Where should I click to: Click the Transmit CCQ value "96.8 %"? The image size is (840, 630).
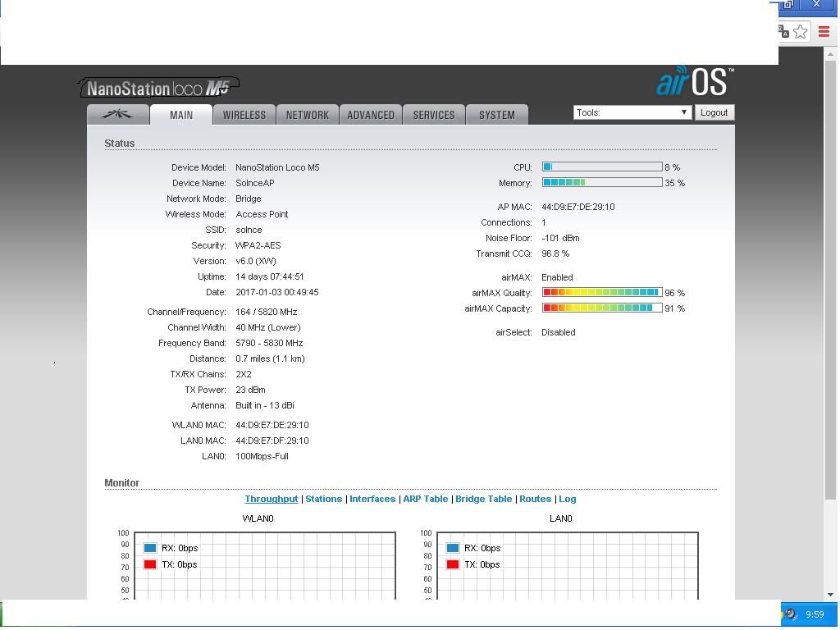coord(555,253)
